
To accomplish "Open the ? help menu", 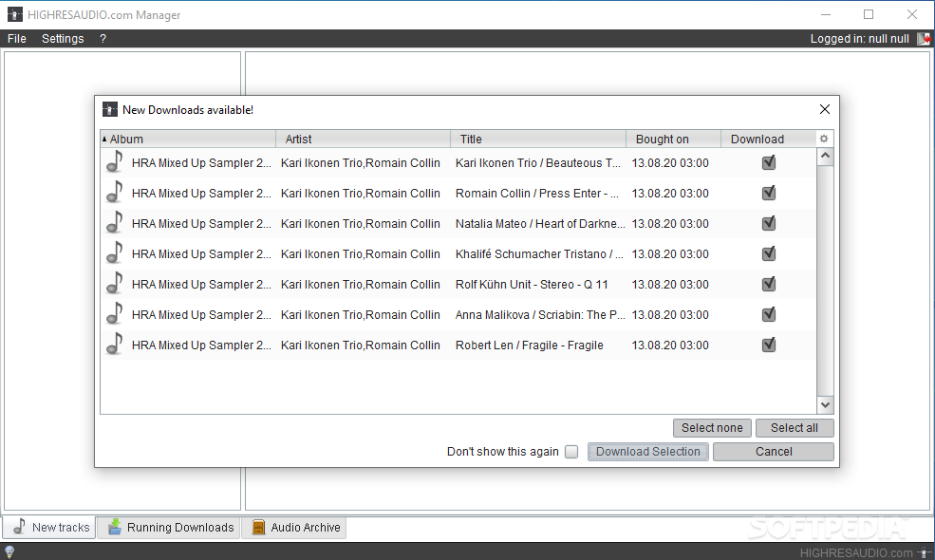I will click(103, 39).
